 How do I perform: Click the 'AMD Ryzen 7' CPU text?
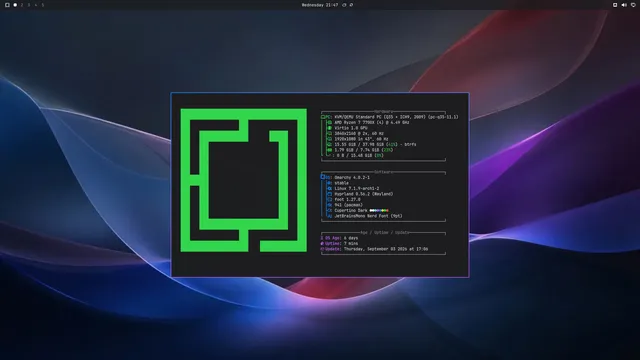372,122
